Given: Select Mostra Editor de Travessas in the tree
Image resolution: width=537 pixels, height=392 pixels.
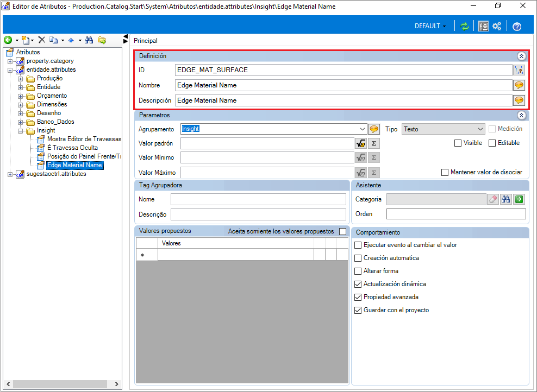Looking at the screenshot, I should click(84, 139).
